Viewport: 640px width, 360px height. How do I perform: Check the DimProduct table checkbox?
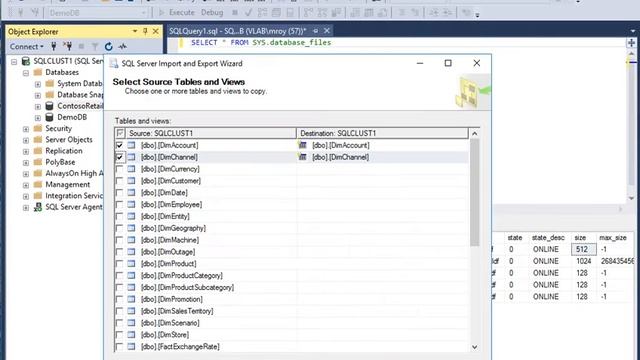tap(119, 263)
